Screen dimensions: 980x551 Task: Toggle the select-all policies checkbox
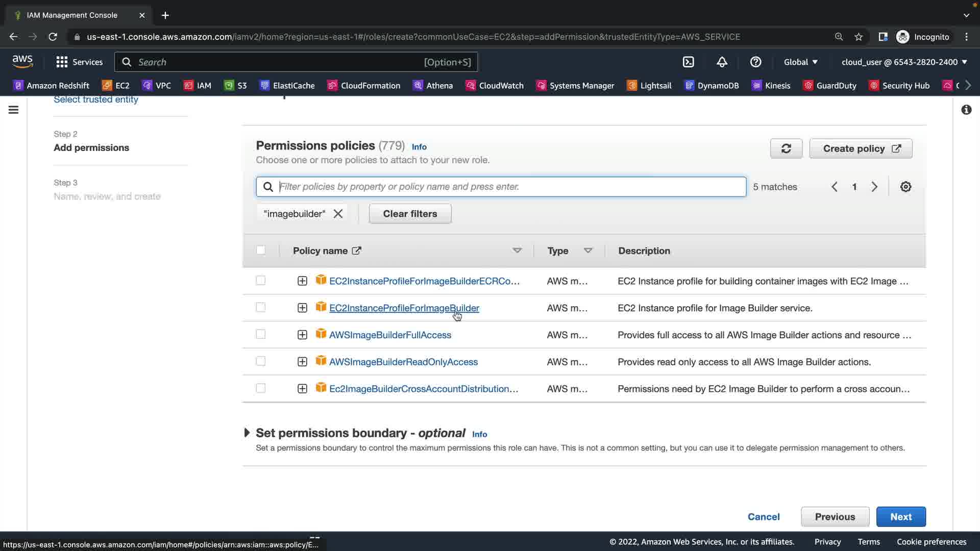click(x=261, y=250)
